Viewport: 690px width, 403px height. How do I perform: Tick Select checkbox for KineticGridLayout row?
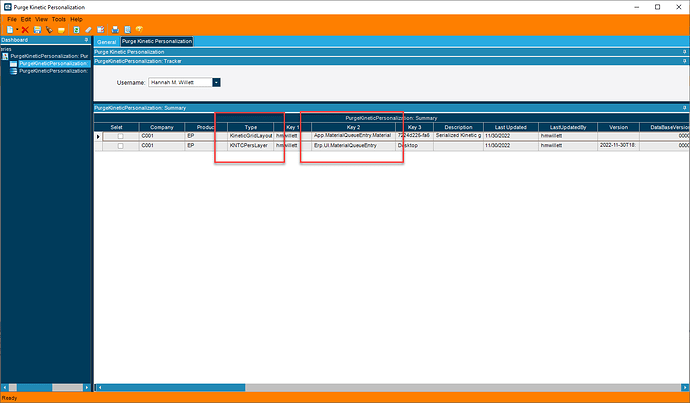pyautogui.click(x=120, y=136)
